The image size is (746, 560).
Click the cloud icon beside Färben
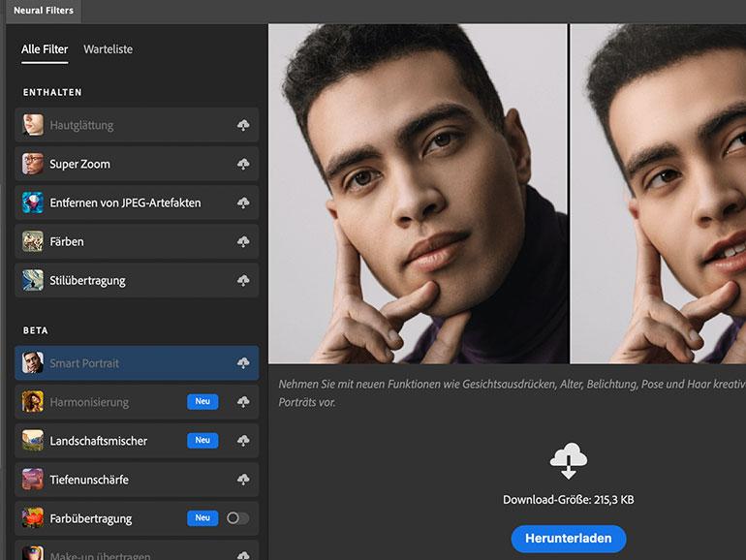coord(243,242)
